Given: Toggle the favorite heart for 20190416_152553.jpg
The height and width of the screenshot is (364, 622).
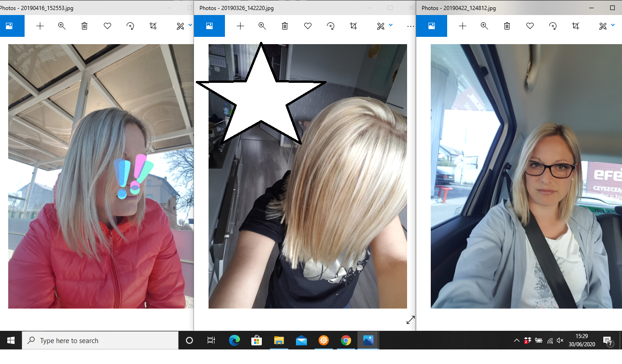Looking at the screenshot, I should [x=107, y=26].
